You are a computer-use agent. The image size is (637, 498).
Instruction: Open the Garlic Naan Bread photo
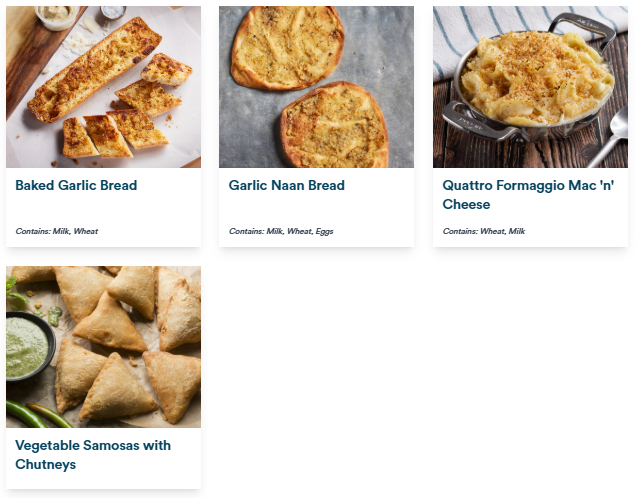[316, 87]
